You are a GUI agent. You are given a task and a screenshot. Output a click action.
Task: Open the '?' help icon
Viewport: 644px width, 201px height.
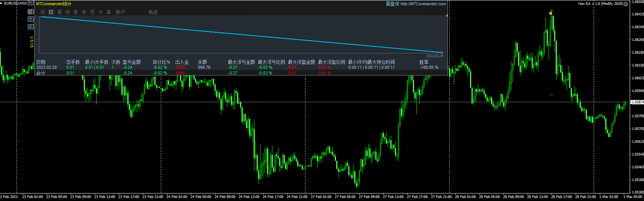coord(31,19)
